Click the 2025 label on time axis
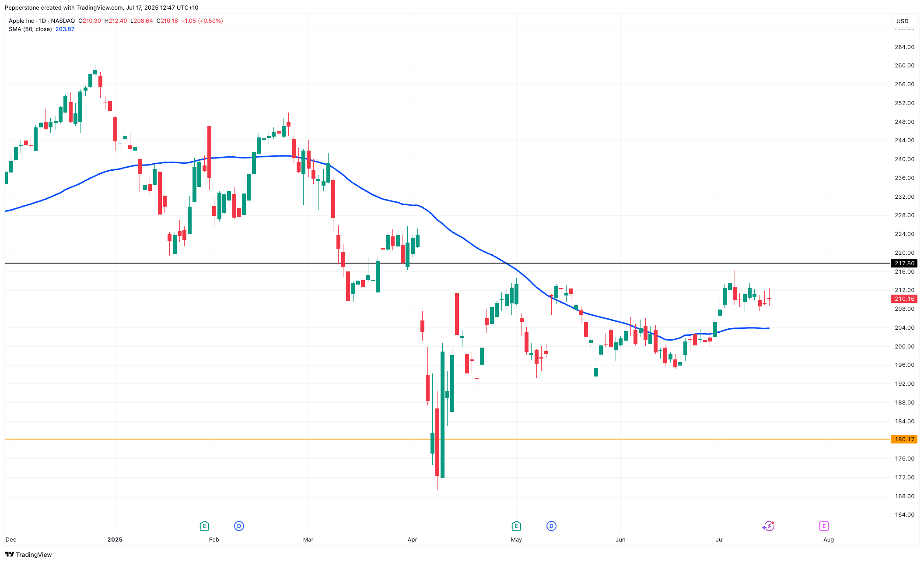The height and width of the screenshot is (563, 924). [x=115, y=539]
